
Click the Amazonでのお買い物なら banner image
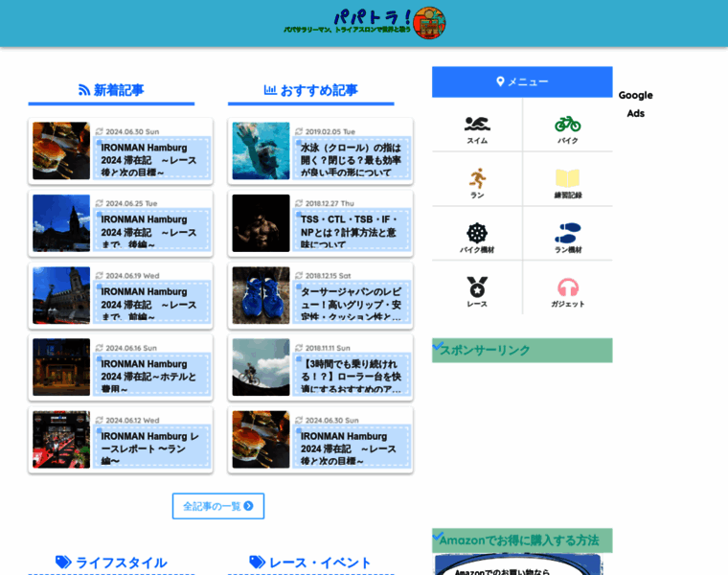[x=518, y=564]
